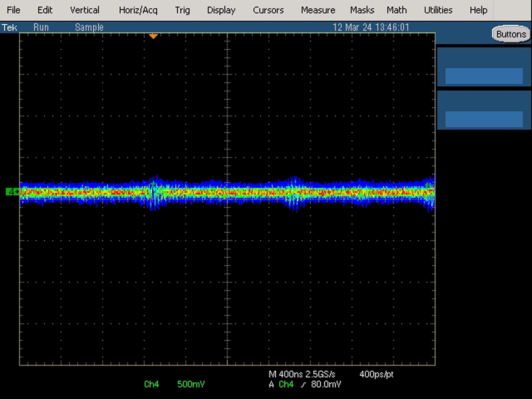532x399 pixels.
Task: Click the Buttons mode button
Action: click(511, 34)
